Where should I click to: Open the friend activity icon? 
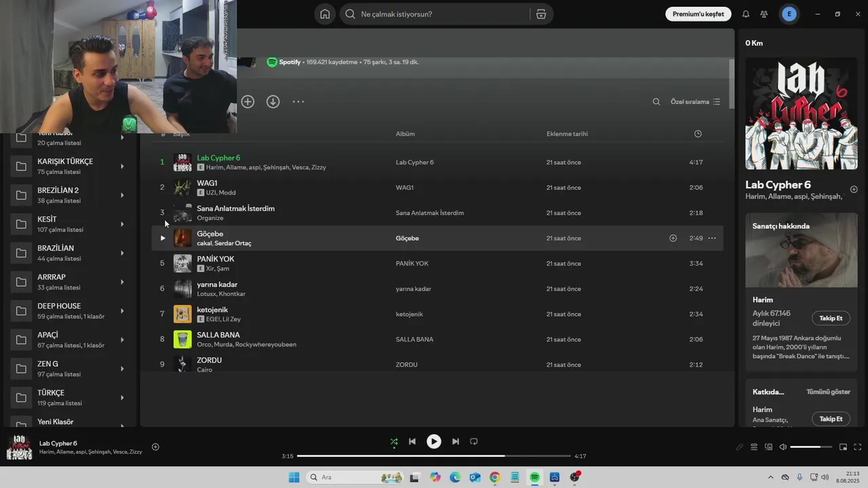pyautogui.click(x=764, y=14)
